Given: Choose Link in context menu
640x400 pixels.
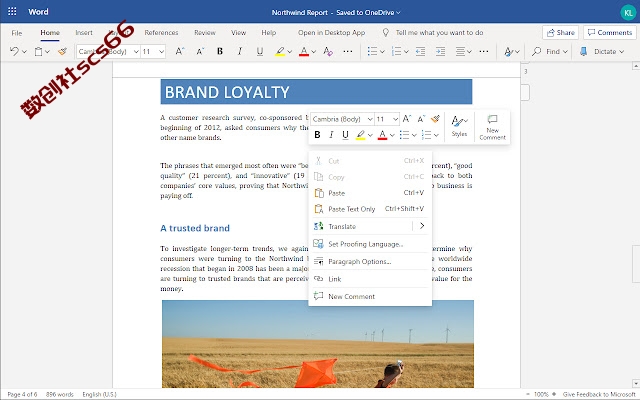Looking at the screenshot, I should (x=370, y=279).
